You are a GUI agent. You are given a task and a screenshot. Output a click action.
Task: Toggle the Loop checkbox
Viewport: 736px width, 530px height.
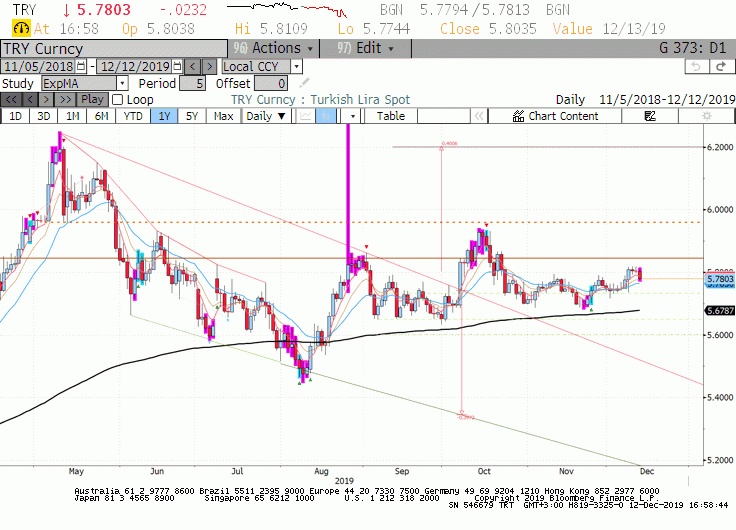point(117,100)
